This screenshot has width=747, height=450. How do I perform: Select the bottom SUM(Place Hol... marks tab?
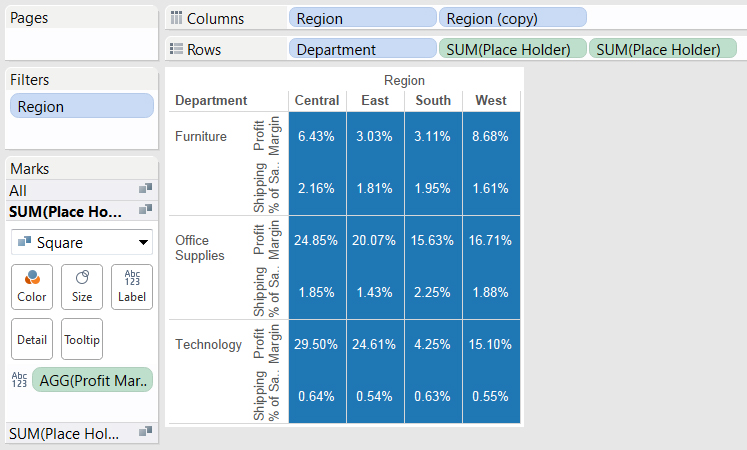coord(81,433)
